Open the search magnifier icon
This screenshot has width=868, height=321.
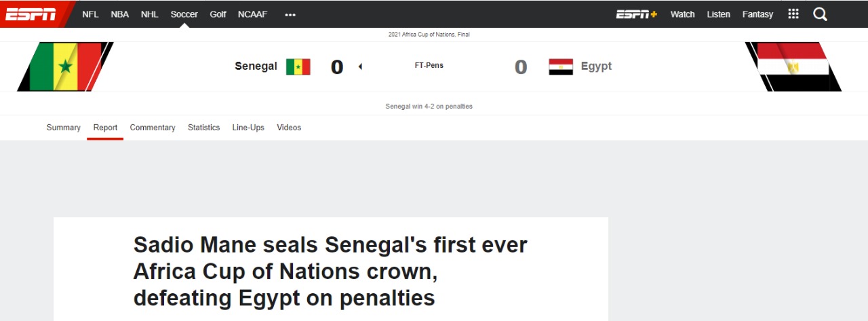click(820, 14)
